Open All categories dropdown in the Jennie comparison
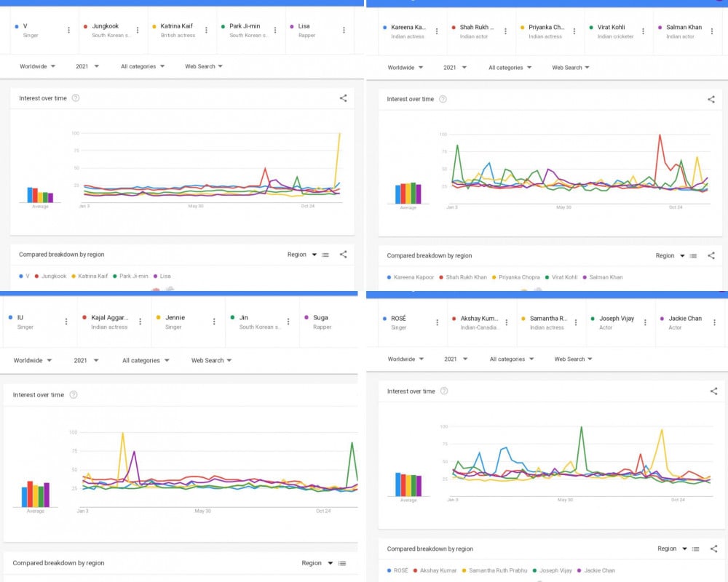 (x=146, y=360)
